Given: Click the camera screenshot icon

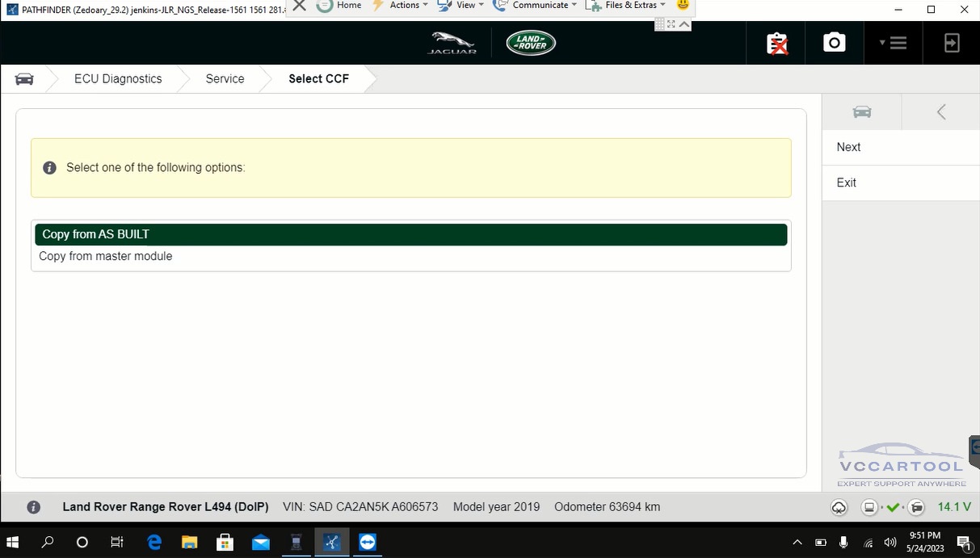Looking at the screenshot, I should (x=834, y=43).
